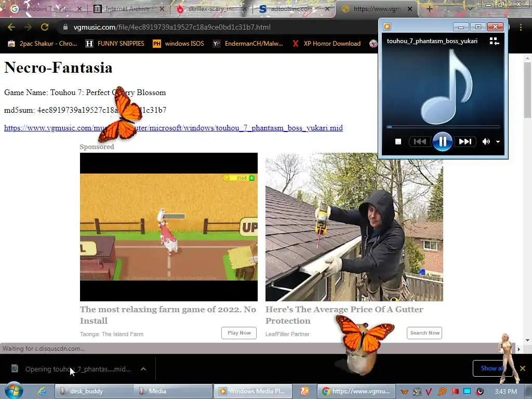Show all downloads
Screen dimensions: 532x399
pos(492,368)
